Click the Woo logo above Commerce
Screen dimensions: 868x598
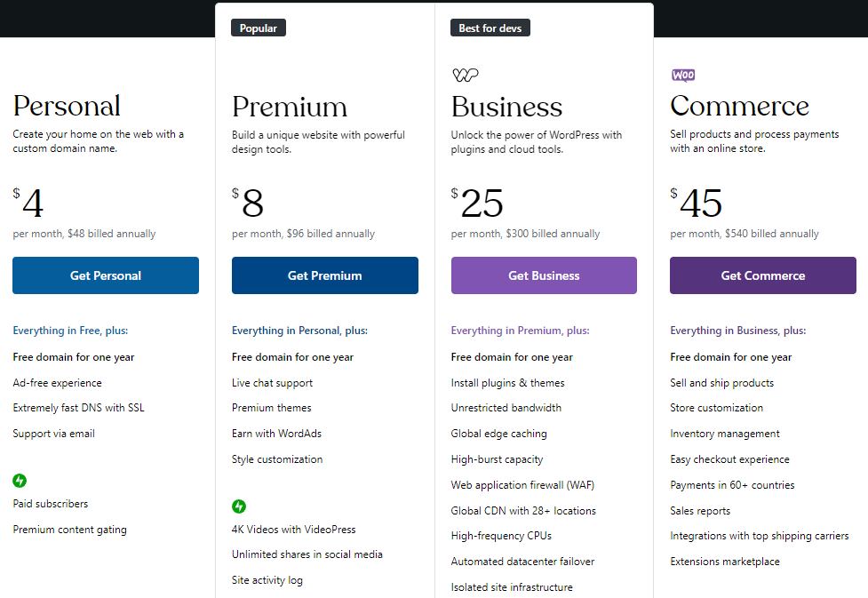coord(683,76)
